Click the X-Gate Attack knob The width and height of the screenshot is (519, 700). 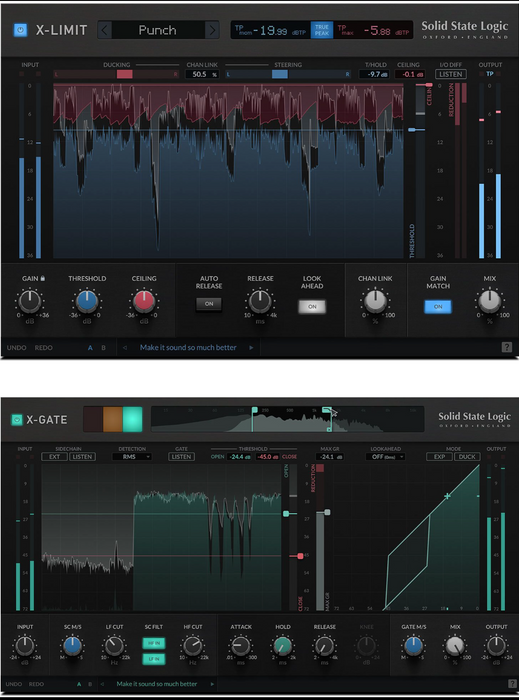pyautogui.click(x=241, y=646)
